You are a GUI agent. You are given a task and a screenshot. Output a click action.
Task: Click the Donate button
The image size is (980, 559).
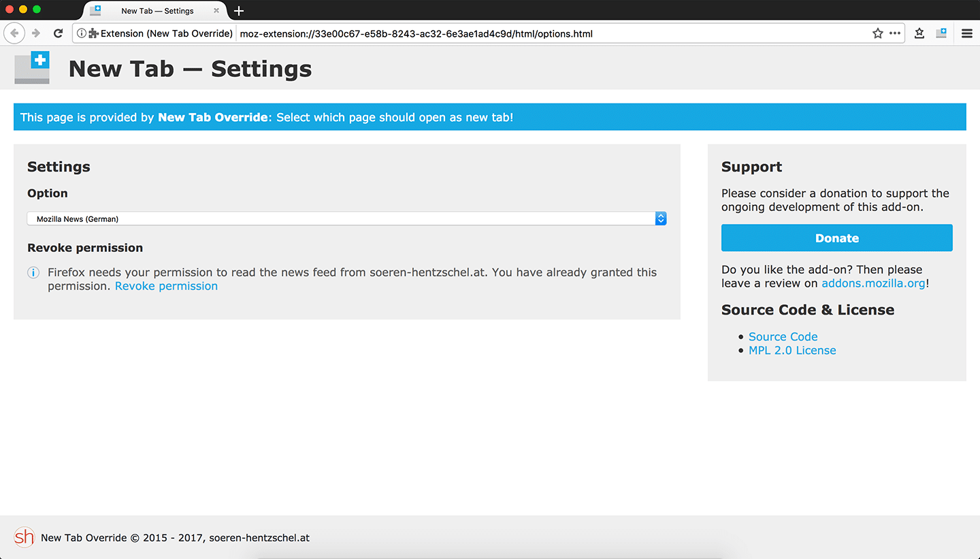pyautogui.click(x=836, y=238)
